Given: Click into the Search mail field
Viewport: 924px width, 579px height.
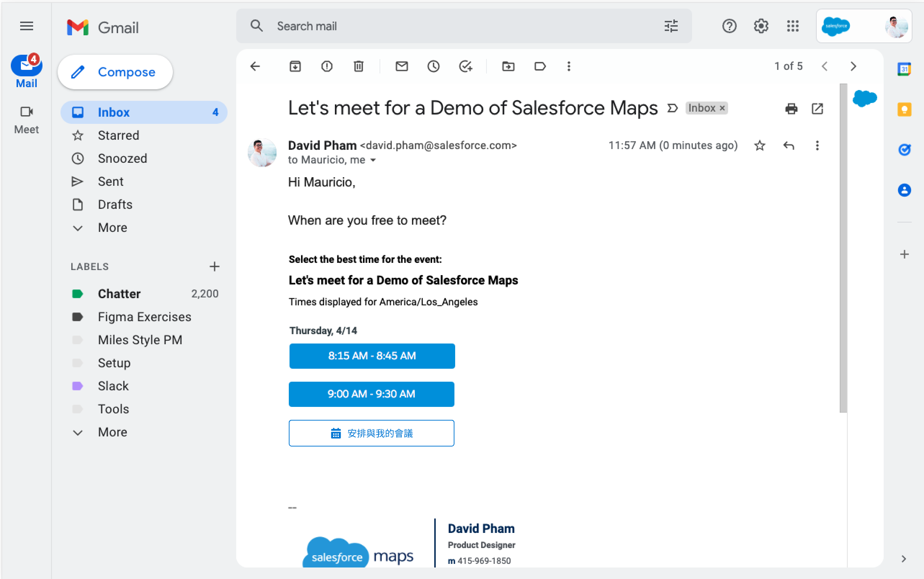Looking at the screenshot, I should (x=463, y=26).
